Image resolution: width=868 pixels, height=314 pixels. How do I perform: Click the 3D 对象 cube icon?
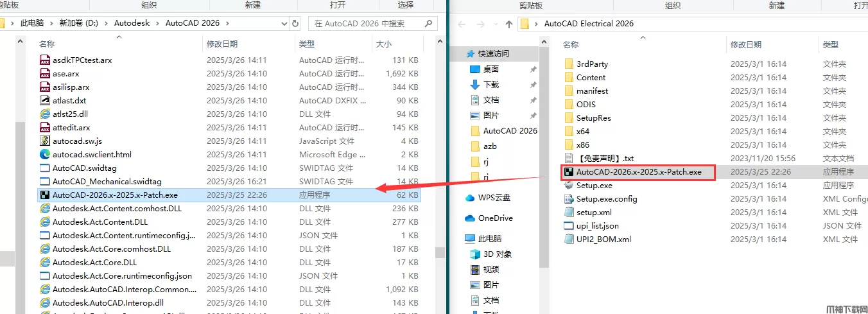coord(475,254)
